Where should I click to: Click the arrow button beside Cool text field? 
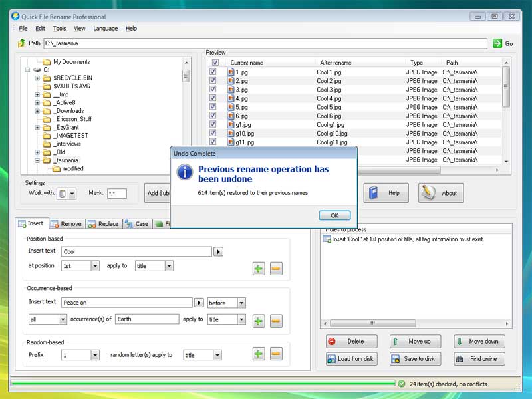pos(218,252)
